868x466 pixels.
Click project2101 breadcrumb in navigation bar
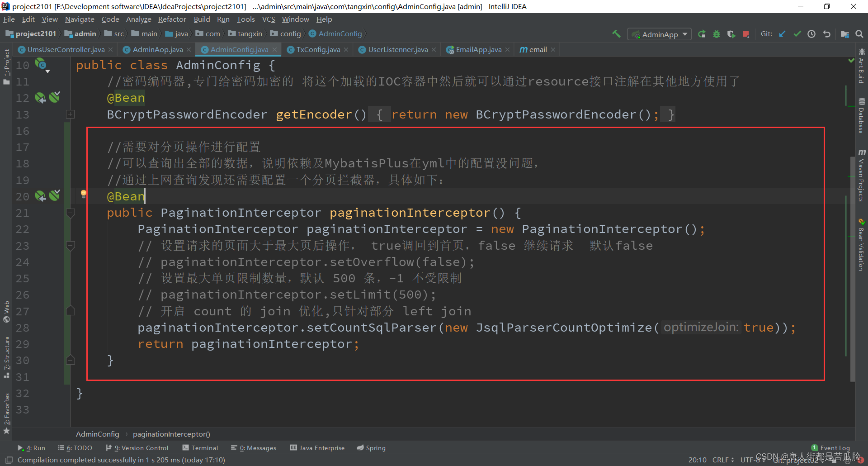coord(31,34)
